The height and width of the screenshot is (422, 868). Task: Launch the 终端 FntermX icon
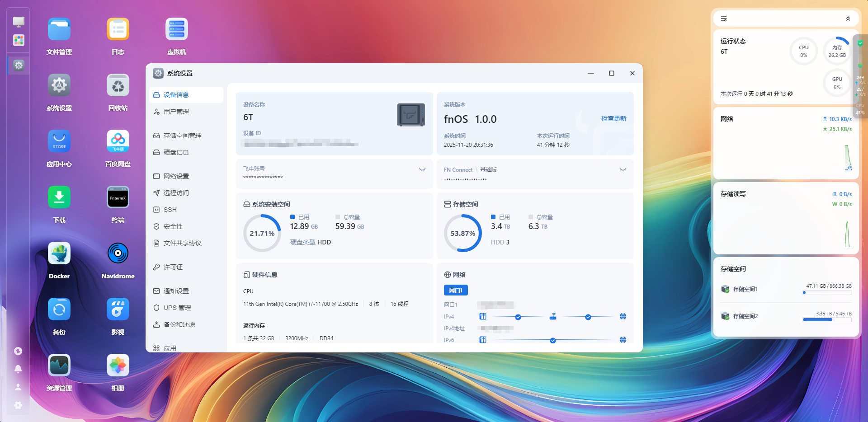coord(118,197)
